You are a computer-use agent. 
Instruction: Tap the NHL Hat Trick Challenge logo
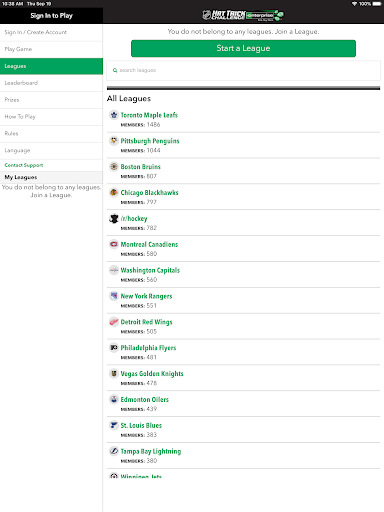(243, 15)
